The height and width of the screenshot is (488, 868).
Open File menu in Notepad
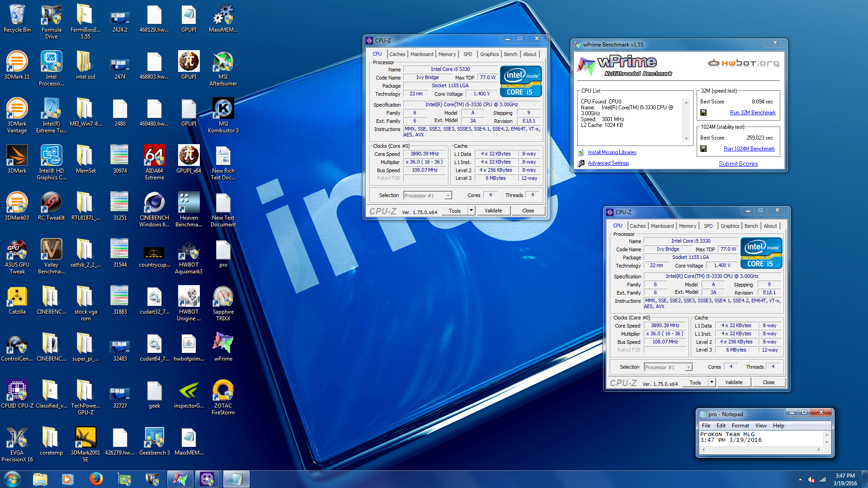706,426
